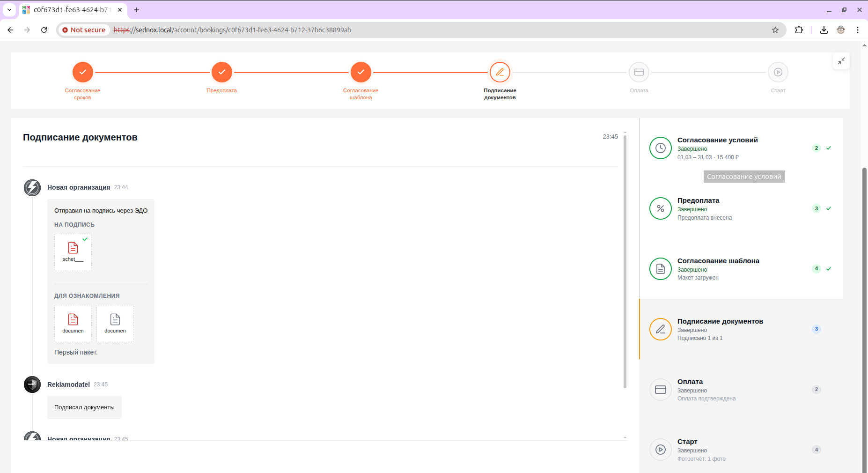Screen dimensions: 868x473
Task: Reload the page
Action: (44, 30)
